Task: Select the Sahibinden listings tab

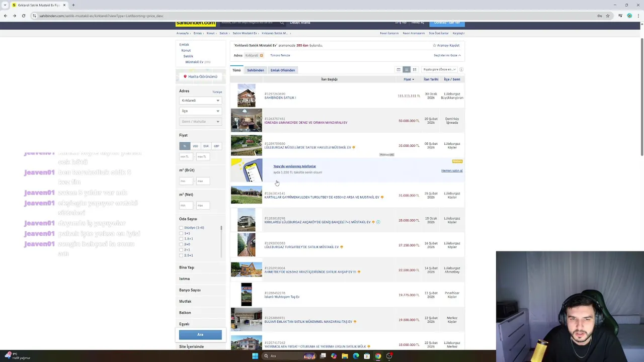Action: (256, 70)
